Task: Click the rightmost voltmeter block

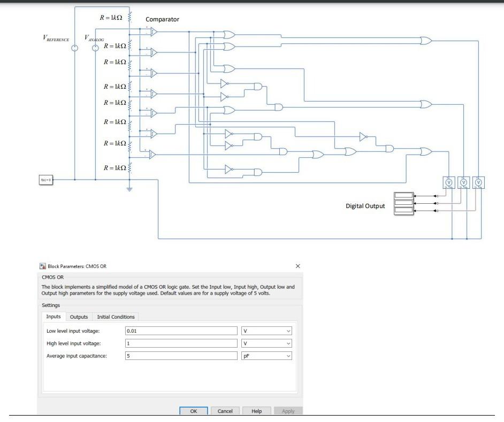Action: [479, 182]
